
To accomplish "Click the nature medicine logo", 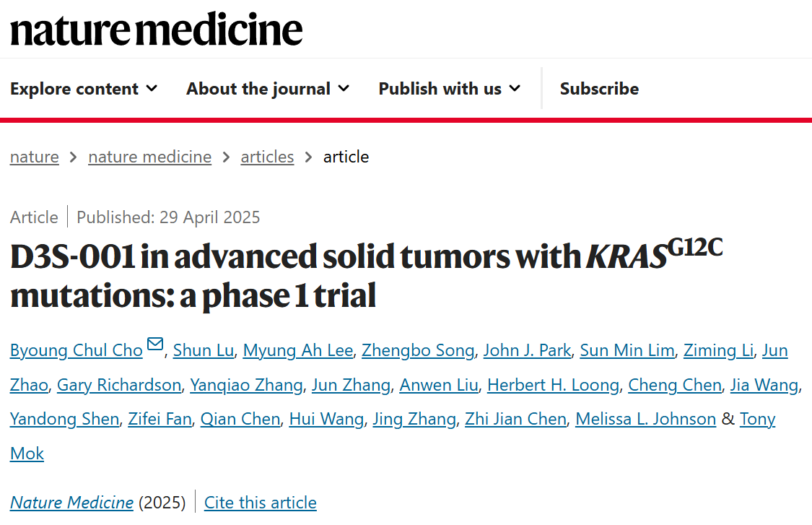I will tap(156, 30).
